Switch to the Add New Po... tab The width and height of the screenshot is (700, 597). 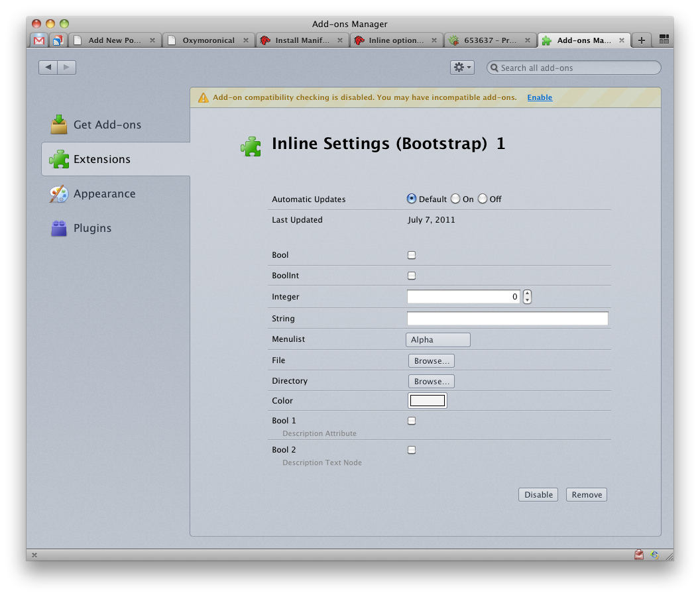pos(115,40)
